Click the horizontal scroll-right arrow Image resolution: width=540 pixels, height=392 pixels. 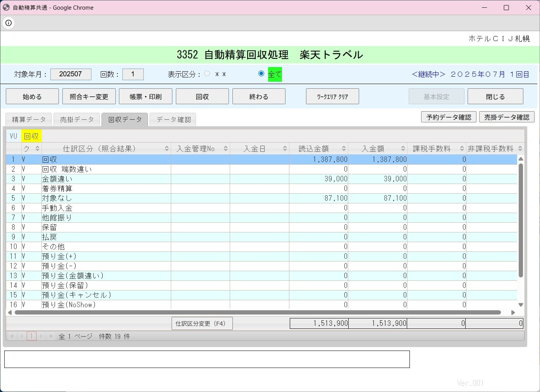(513, 312)
